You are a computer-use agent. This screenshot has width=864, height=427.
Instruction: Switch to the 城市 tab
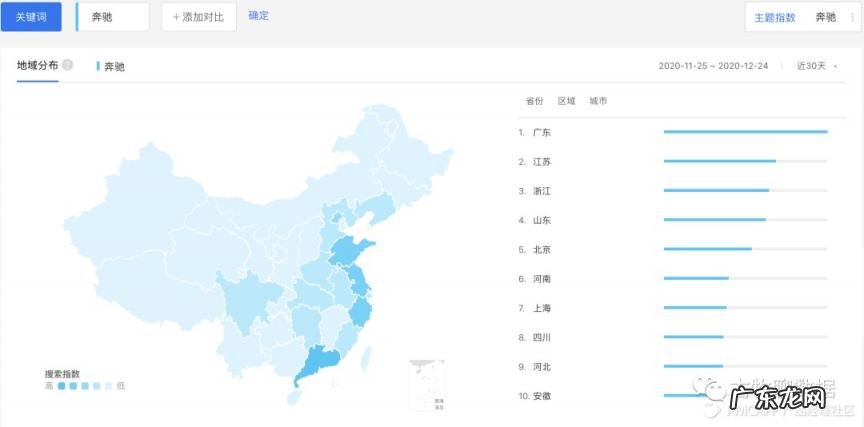[x=598, y=101]
